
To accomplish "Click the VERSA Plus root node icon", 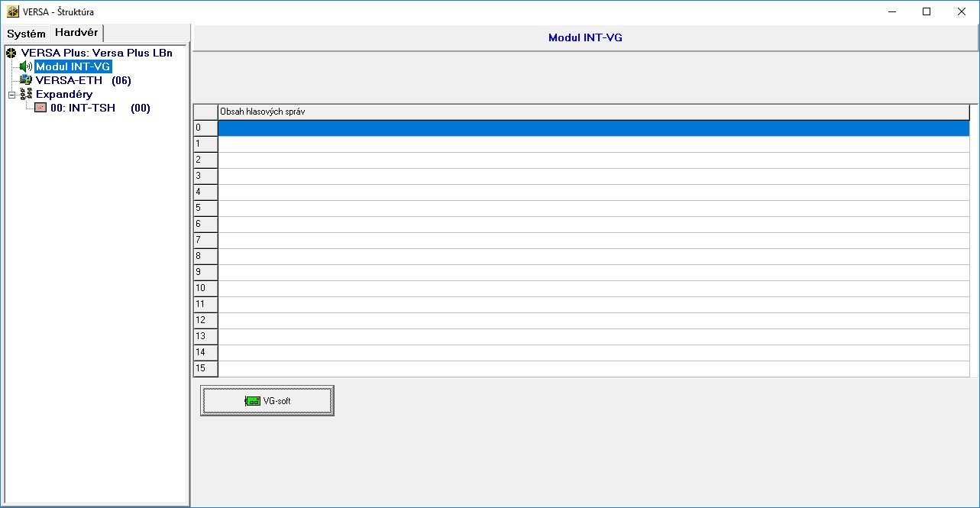I will click(11, 53).
